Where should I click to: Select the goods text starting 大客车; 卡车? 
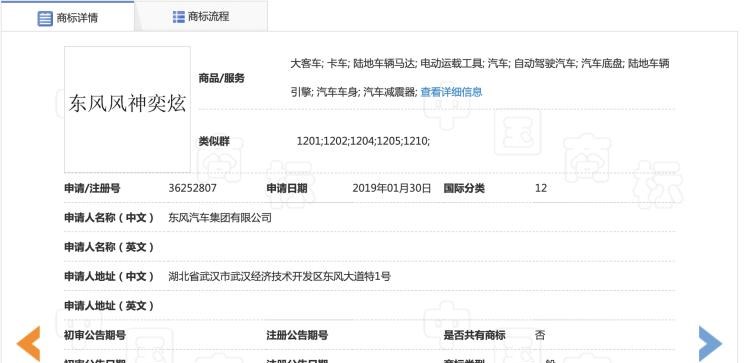pos(480,63)
